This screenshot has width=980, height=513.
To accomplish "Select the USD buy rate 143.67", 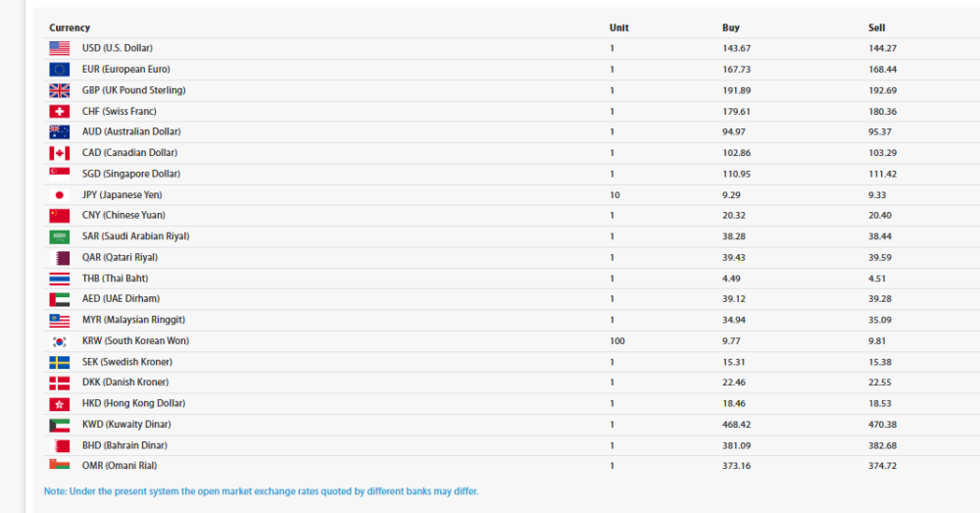I will 735,48.
